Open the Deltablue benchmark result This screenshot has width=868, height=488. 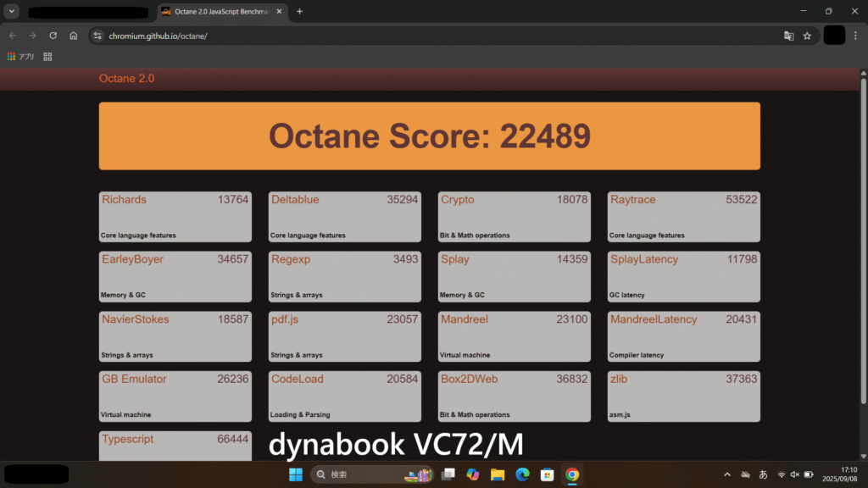[x=344, y=217]
